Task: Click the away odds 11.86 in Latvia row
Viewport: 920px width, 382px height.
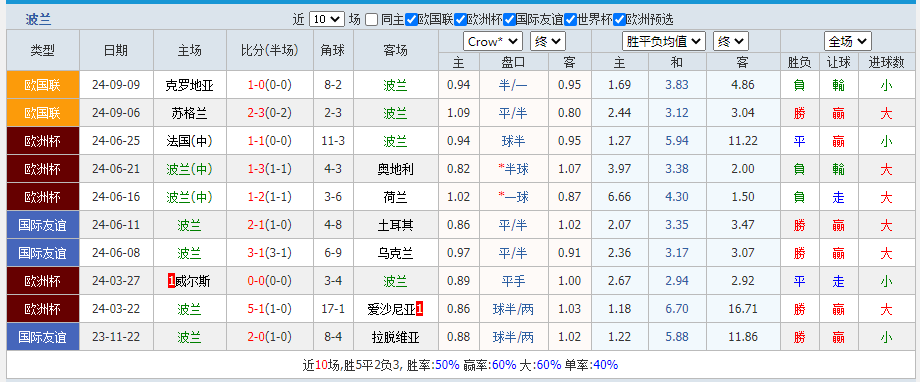Action: 743,337
